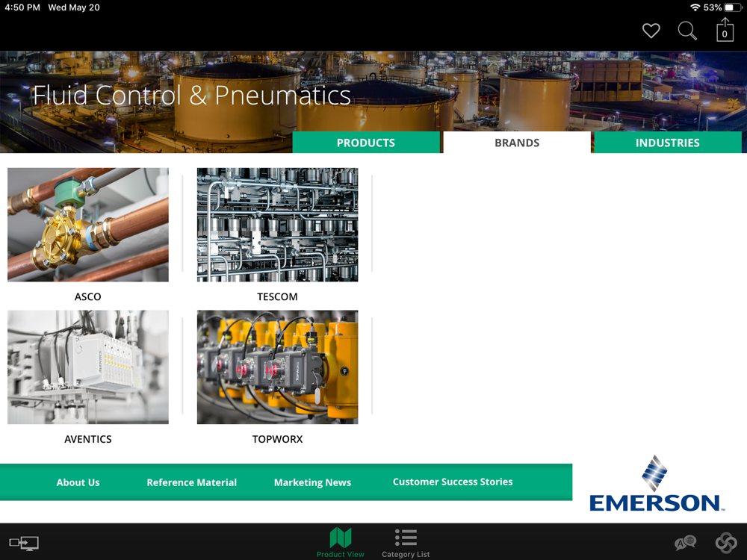Open the share cart icon showing 0

click(x=725, y=30)
